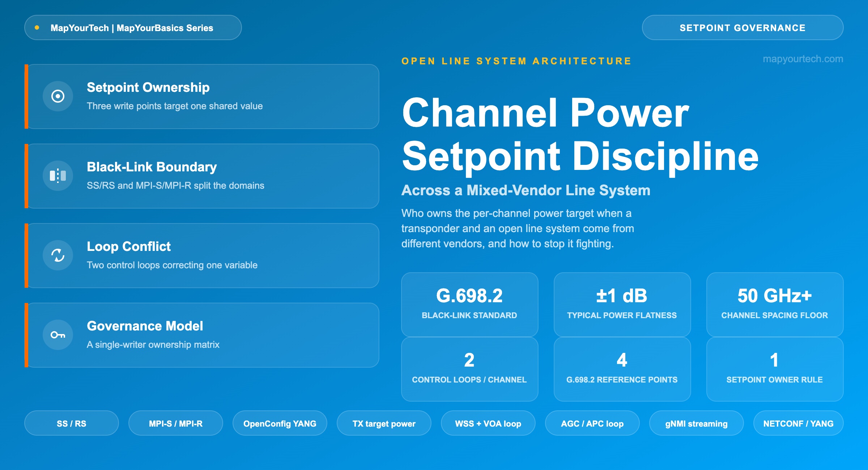Visit the mapyourtech.com link
The height and width of the screenshot is (470, 868).
tap(803, 59)
